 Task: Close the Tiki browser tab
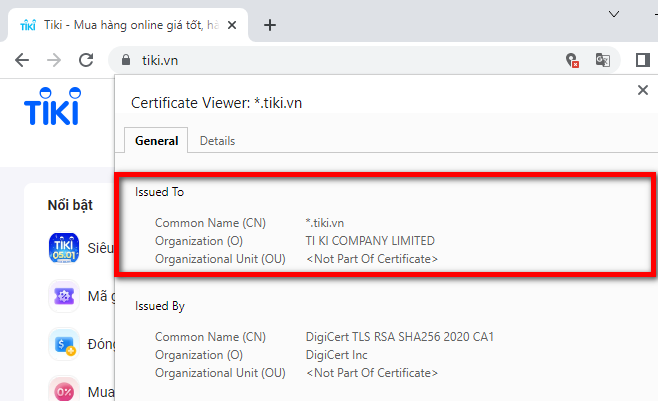232,25
